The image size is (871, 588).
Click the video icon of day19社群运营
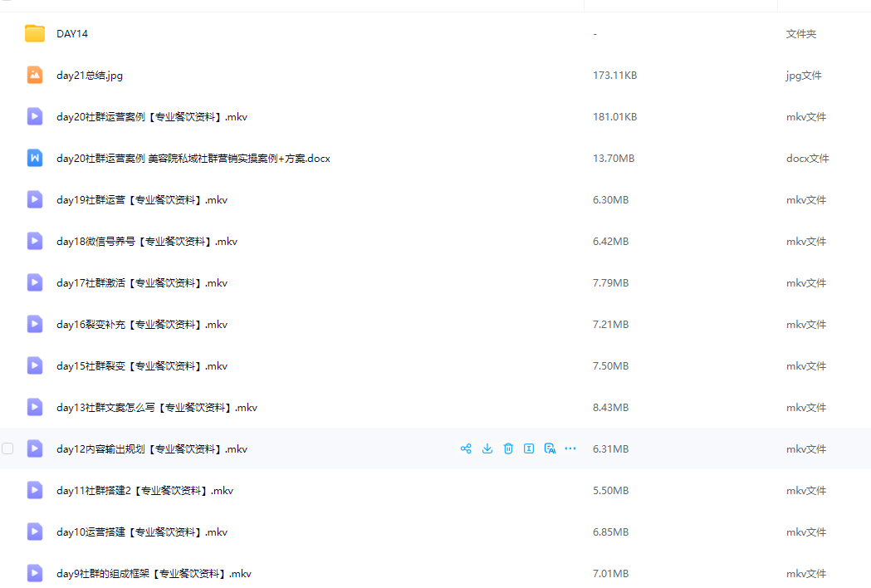coord(35,199)
